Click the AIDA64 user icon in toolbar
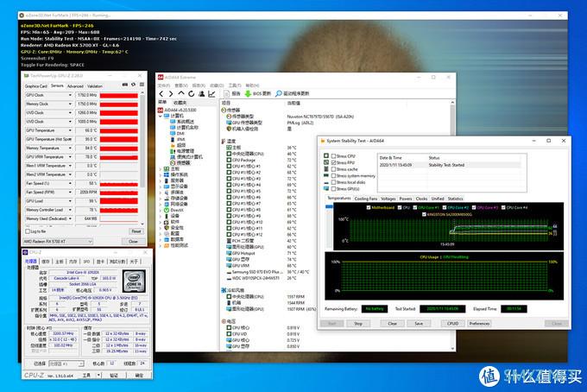587x392 pixels. click(x=201, y=93)
